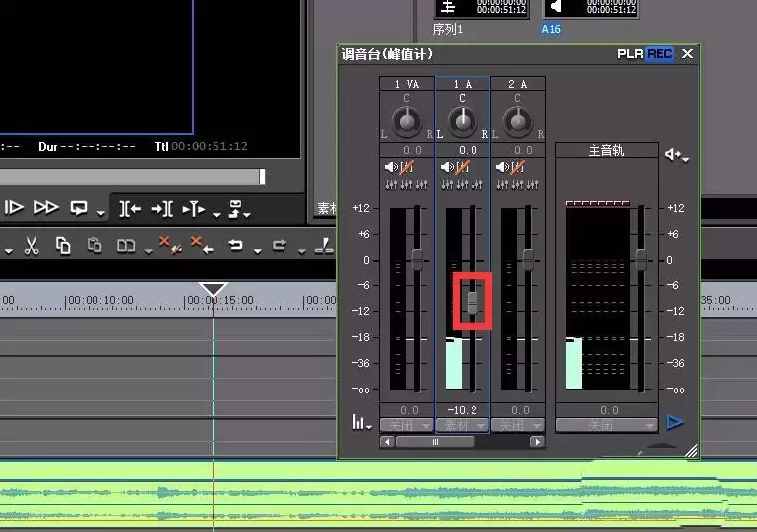This screenshot has height=532, width=757.
Task: Click the 00:00:10:00 mark on the time ruler
Action: [100, 300]
